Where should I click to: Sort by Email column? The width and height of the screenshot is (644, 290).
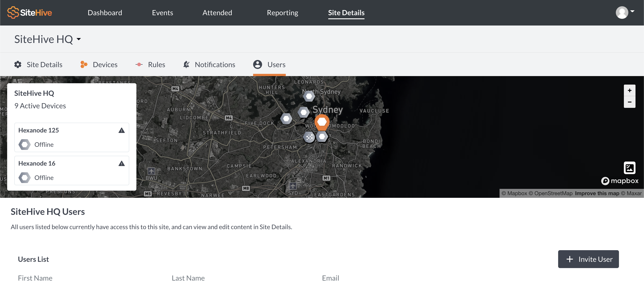pyautogui.click(x=330, y=278)
